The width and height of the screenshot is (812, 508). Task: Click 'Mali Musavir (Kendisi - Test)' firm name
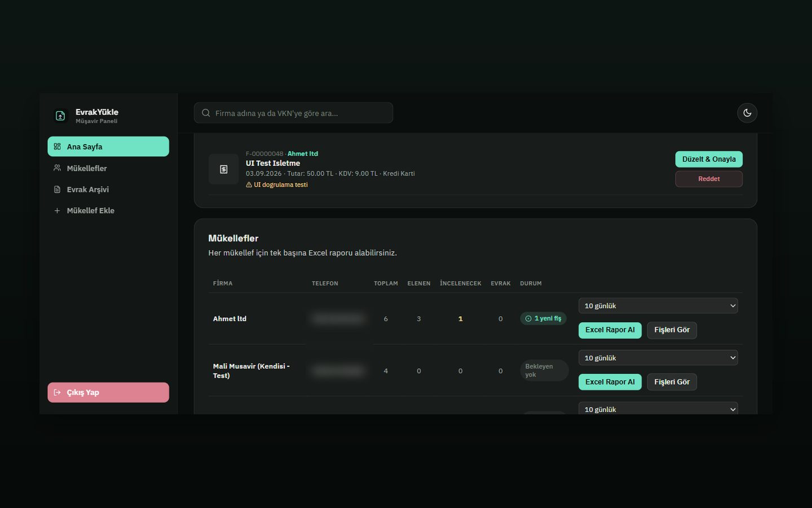click(x=251, y=370)
